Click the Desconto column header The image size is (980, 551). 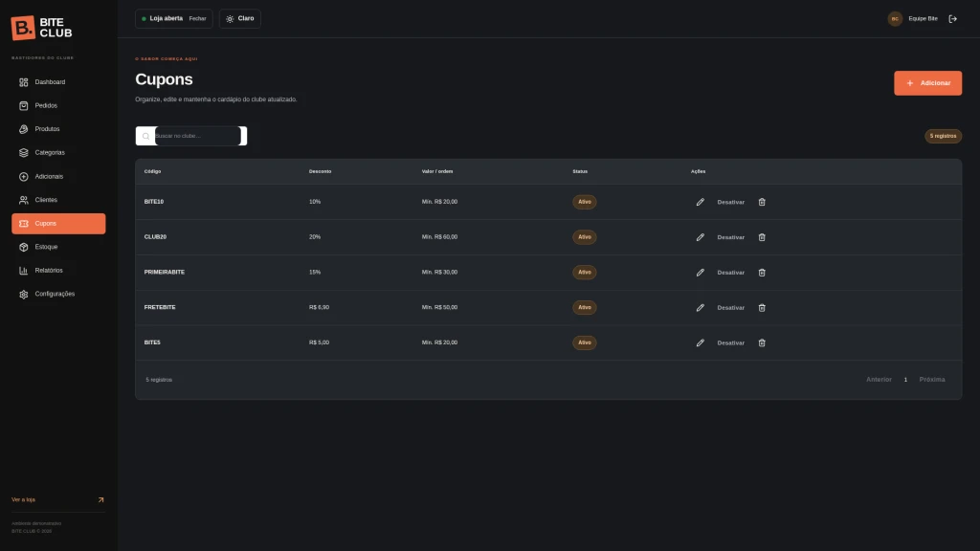(x=320, y=171)
